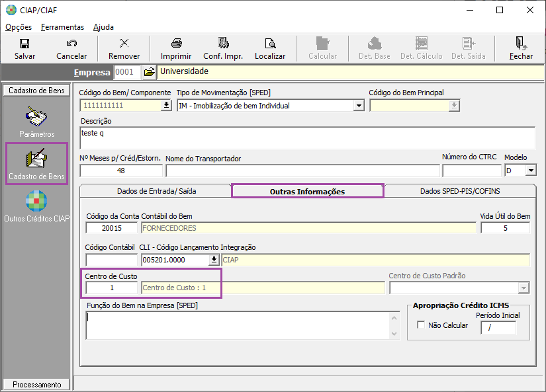Focus the Nº Meses p/ Créd/Estorn. field

tap(121, 171)
